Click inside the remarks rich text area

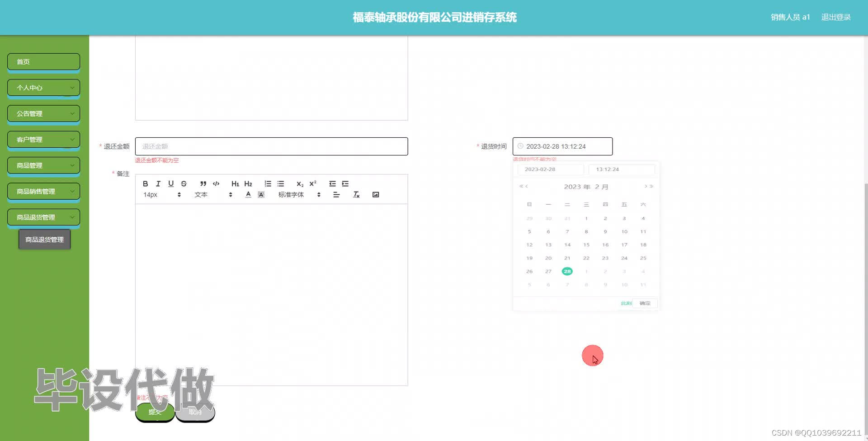[271, 295]
